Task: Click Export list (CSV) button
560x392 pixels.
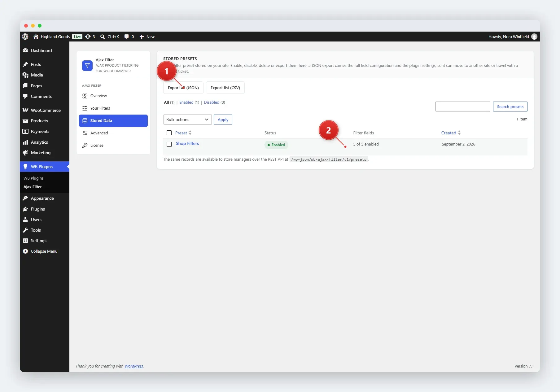Action: (x=225, y=88)
